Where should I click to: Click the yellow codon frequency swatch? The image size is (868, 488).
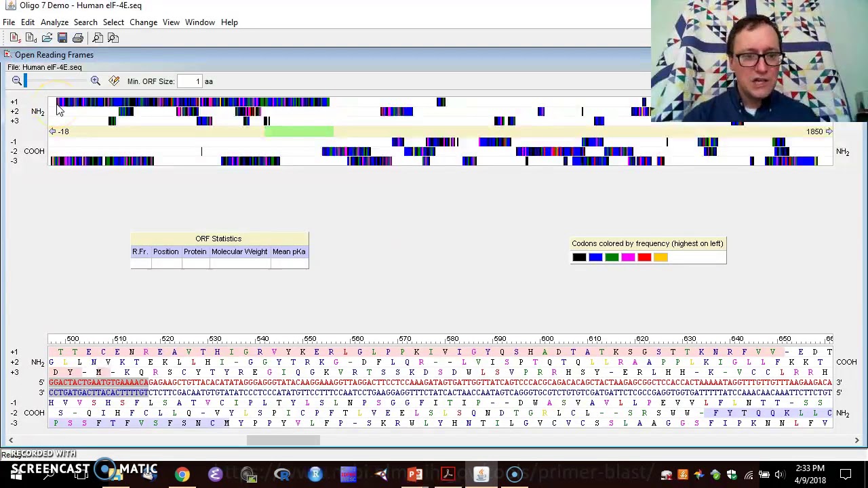[660, 258]
